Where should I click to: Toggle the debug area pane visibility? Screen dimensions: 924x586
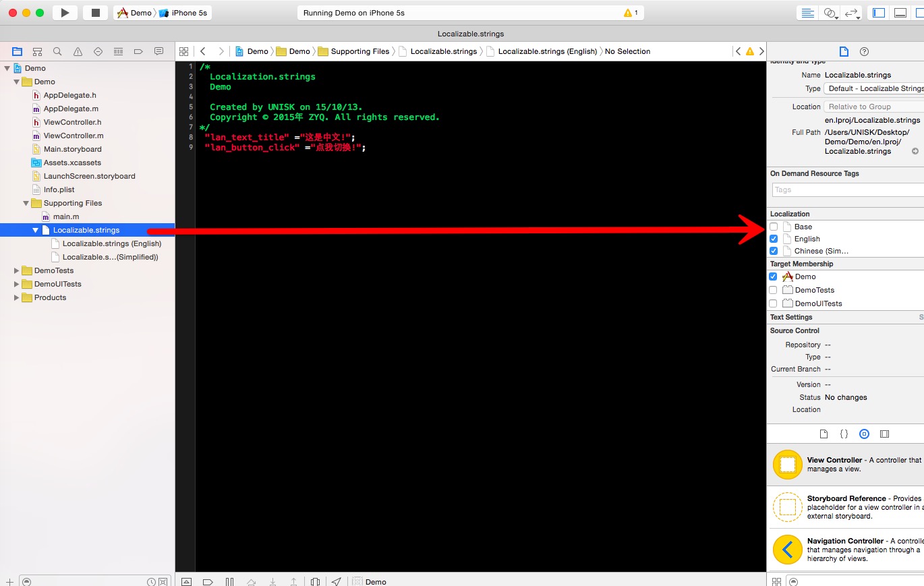click(x=900, y=13)
